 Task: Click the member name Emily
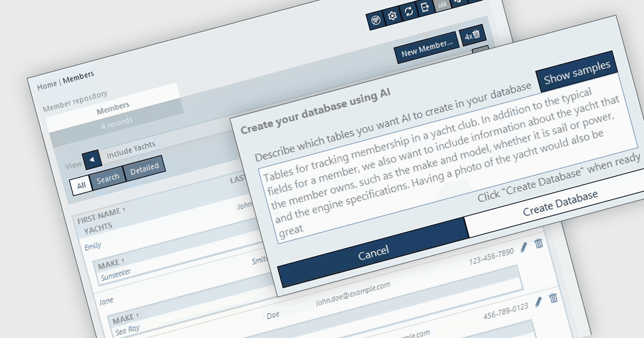pos(92,246)
